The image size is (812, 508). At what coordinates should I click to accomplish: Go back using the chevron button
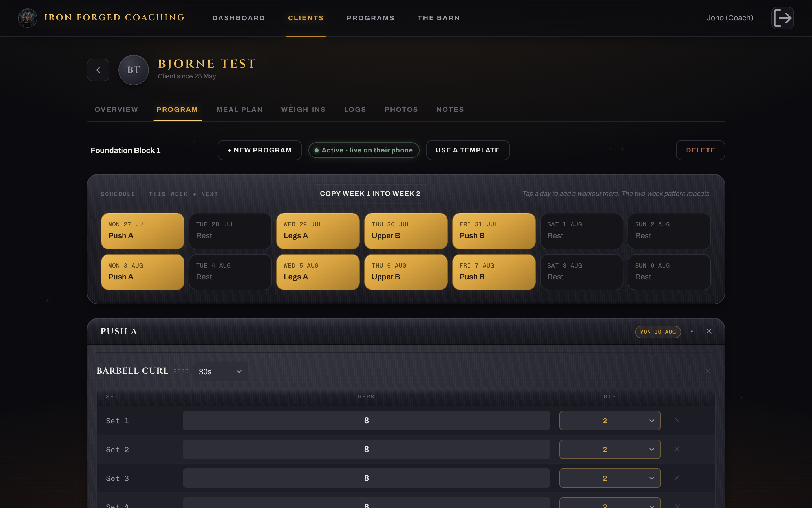98,70
